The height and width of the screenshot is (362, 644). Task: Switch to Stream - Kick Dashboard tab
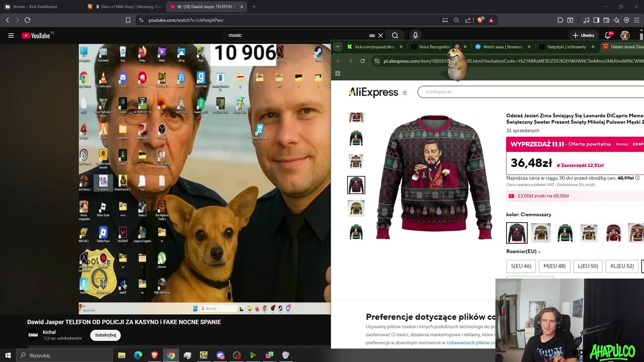point(40,7)
